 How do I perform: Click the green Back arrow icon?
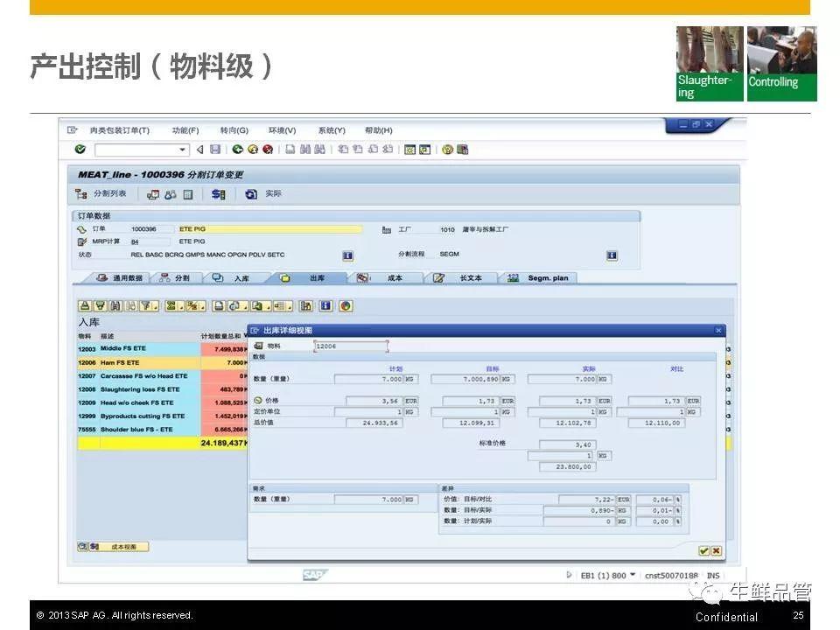(x=238, y=150)
